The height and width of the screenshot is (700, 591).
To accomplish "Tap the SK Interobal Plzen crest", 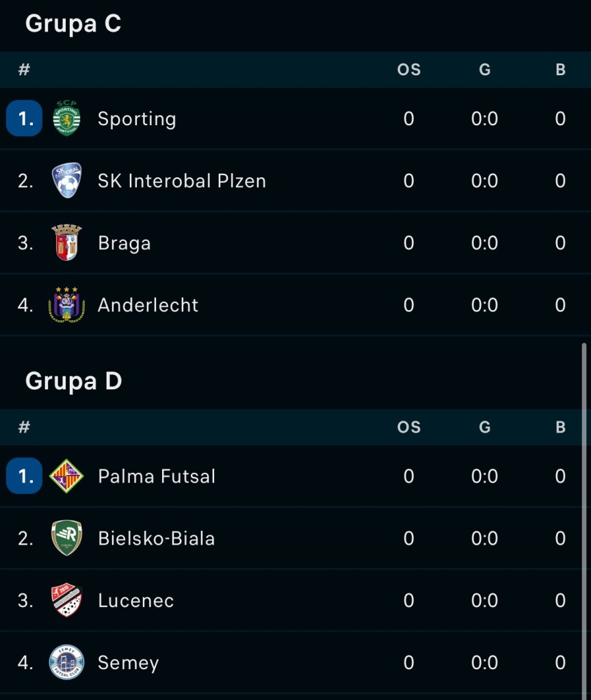I will click(66, 181).
